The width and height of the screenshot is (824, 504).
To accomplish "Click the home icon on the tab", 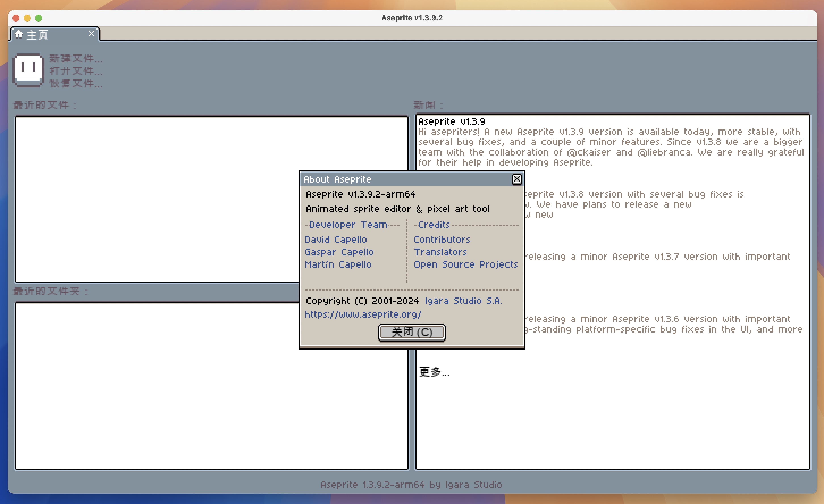I will click(x=19, y=34).
